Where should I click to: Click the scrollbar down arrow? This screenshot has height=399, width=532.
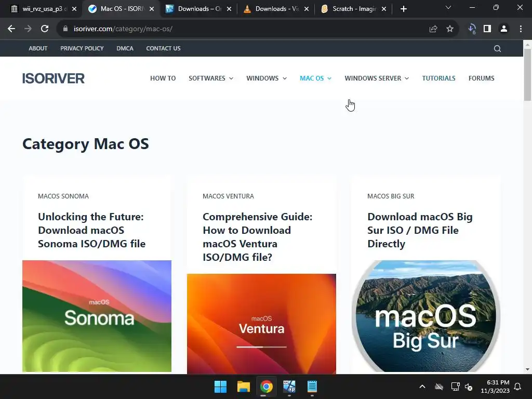[x=527, y=369]
